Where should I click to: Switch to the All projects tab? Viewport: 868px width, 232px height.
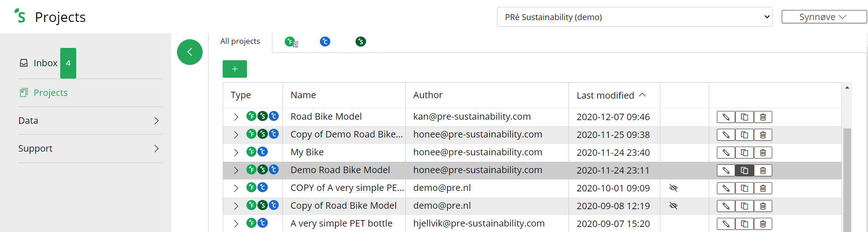click(x=240, y=41)
